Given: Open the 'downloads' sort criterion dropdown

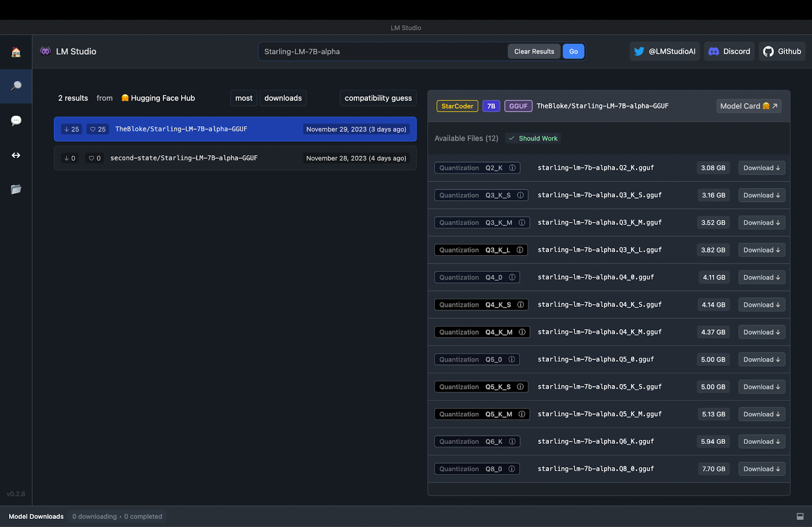Looking at the screenshot, I should click(x=283, y=98).
